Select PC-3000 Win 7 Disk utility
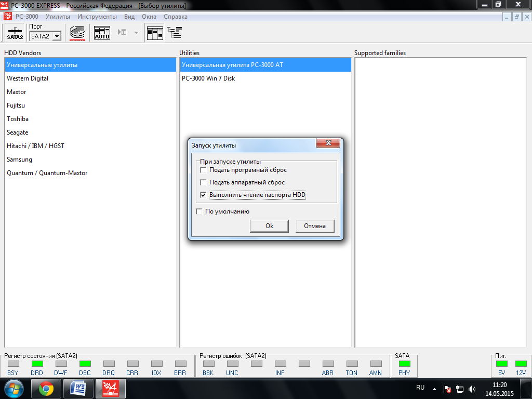The image size is (532, 399). [265, 78]
